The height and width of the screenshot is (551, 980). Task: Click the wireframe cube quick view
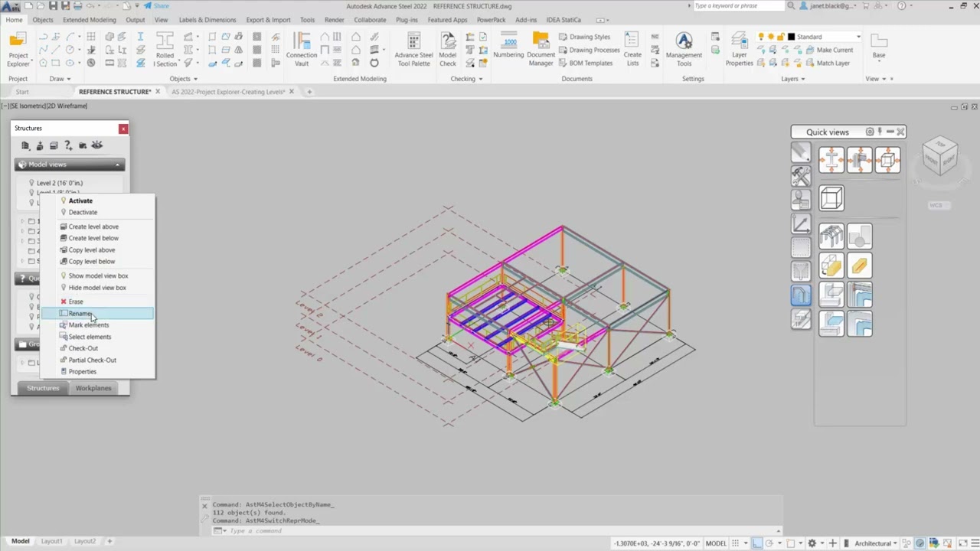831,198
